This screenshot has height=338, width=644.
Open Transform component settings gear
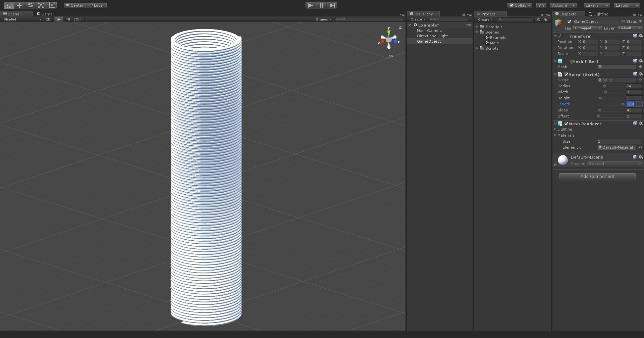pos(641,36)
